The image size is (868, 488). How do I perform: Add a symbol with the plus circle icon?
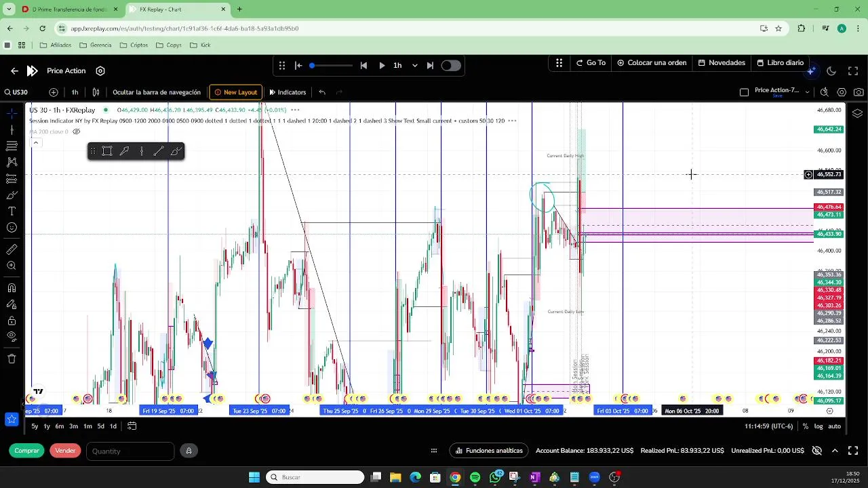(x=54, y=92)
